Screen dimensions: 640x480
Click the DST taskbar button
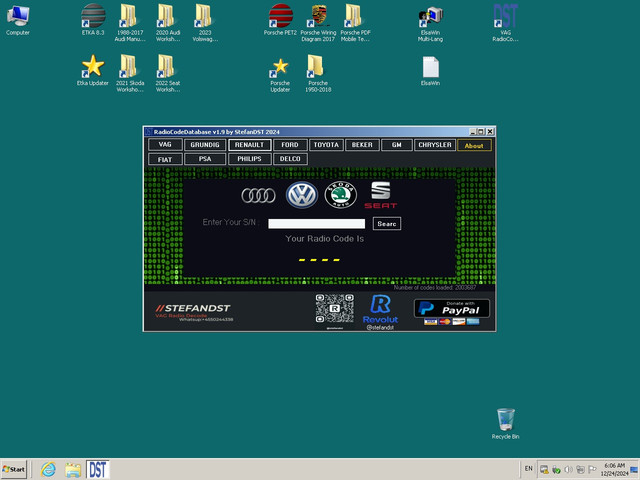point(98,469)
